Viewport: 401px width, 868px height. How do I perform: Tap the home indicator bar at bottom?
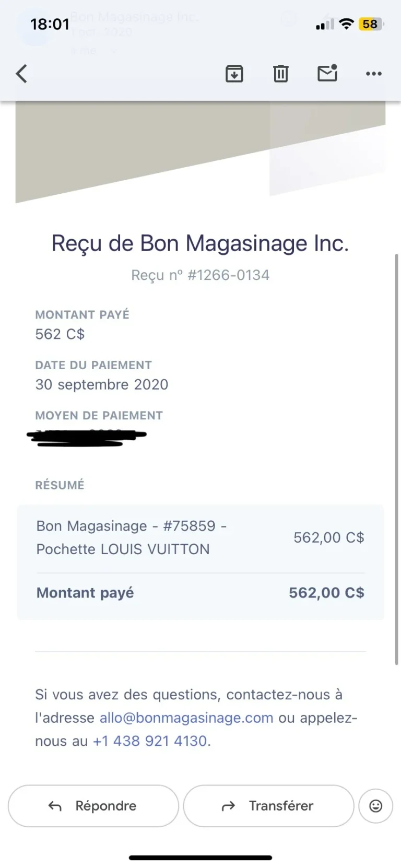tap(200, 858)
